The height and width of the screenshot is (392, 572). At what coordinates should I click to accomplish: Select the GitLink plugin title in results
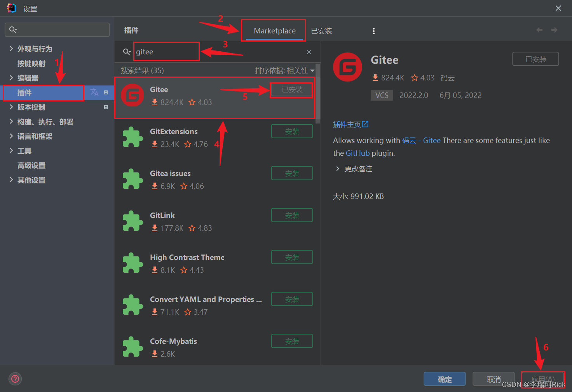point(162,215)
